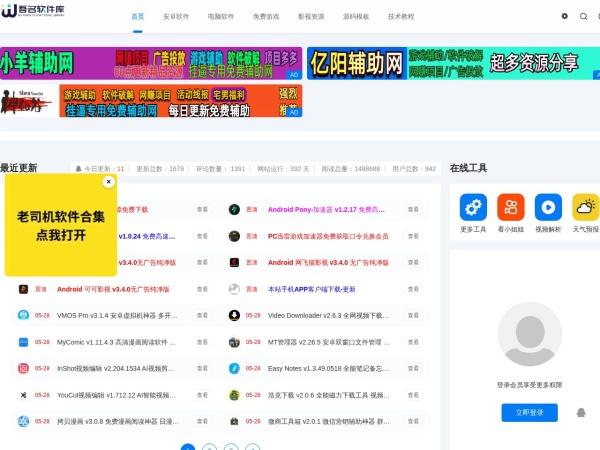Image resolution: width=600 pixels, height=450 pixels.
Task: Click 查看 button for Android Pony row
Action: [x=413, y=209]
